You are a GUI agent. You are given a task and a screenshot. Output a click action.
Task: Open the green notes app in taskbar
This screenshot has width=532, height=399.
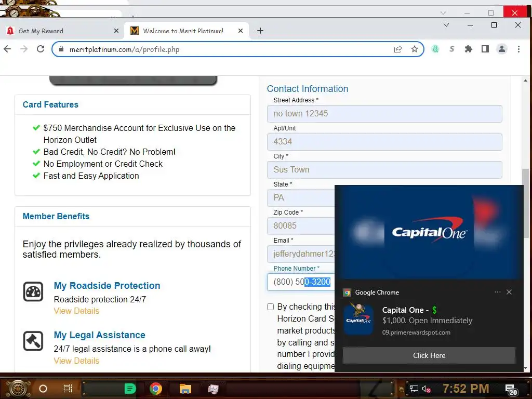pos(130,389)
